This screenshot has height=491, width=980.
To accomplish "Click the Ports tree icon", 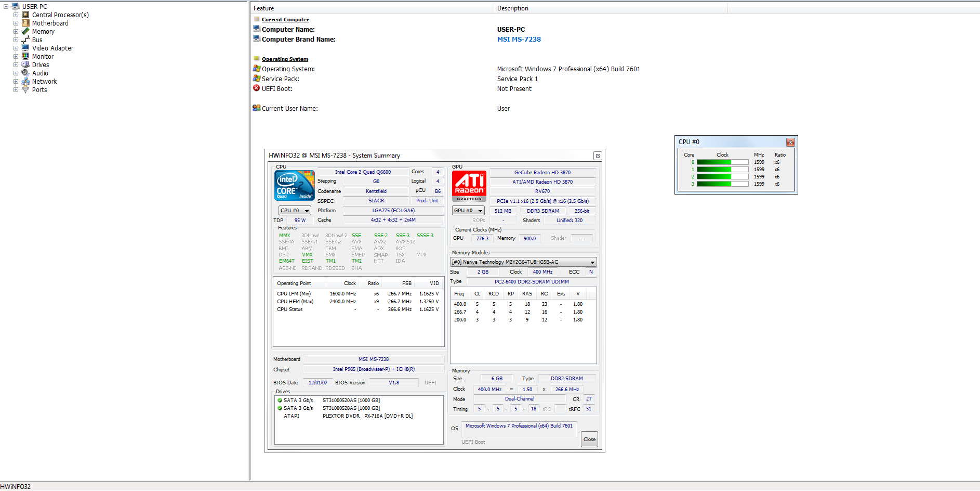I will pyautogui.click(x=25, y=89).
